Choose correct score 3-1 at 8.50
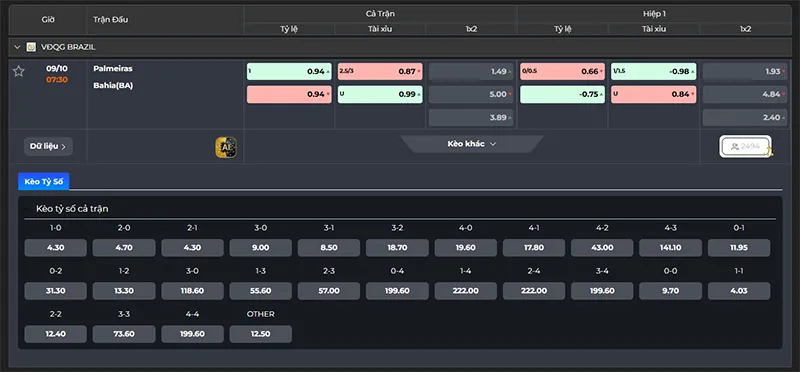800x372 pixels. [329, 247]
